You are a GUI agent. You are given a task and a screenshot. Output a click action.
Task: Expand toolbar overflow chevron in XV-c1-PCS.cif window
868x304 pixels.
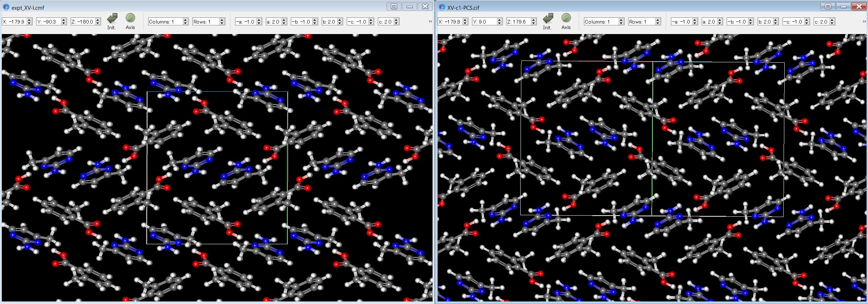pos(864,22)
